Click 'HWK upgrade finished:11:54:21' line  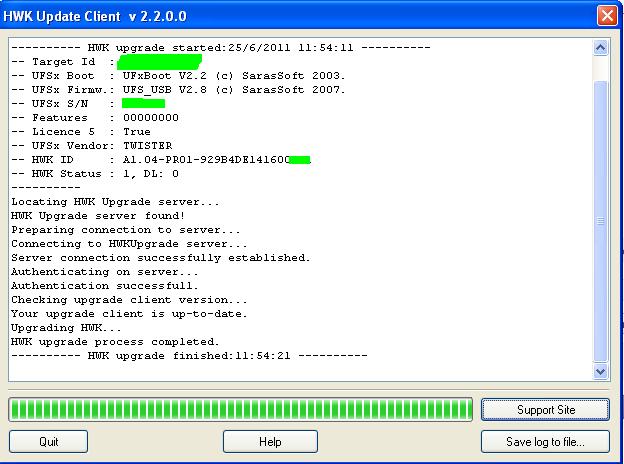[x=189, y=356]
